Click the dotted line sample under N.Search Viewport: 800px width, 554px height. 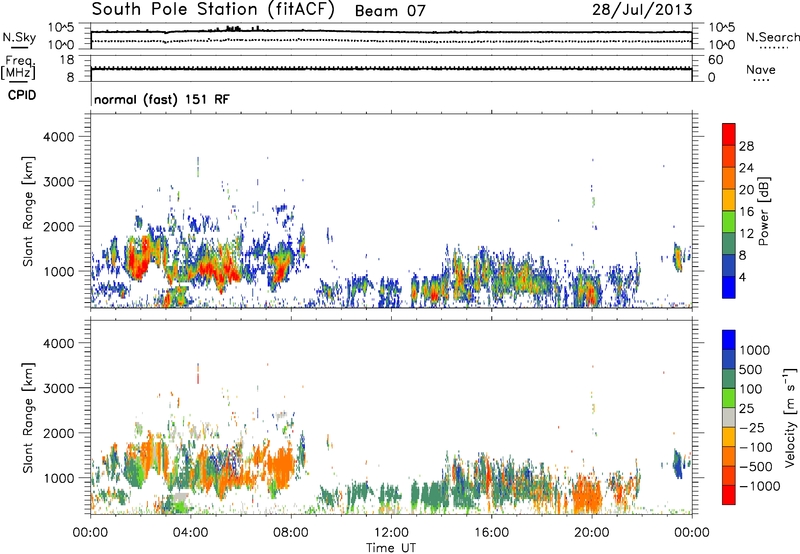coord(773,48)
